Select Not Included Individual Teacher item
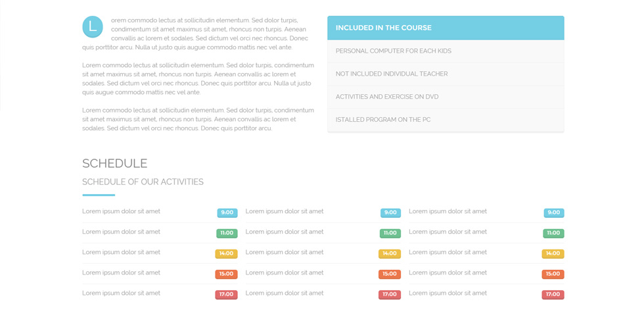Screen dimensions: 644x310 [x=446, y=74]
